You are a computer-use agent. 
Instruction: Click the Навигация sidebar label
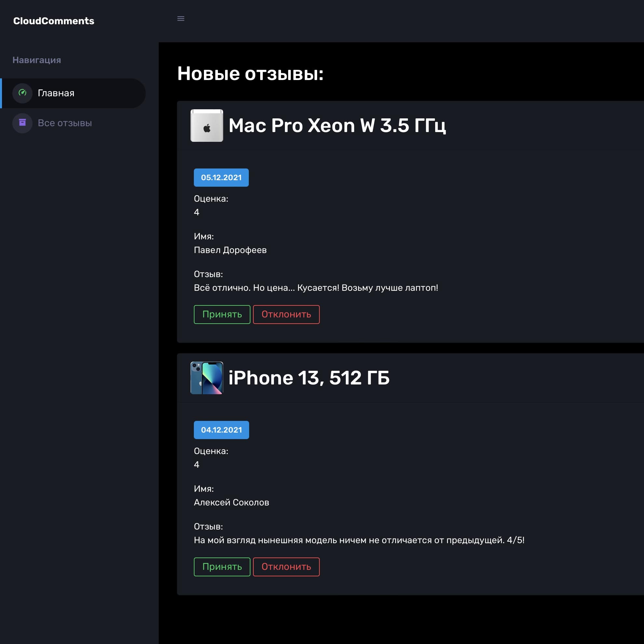click(x=37, y=60)
